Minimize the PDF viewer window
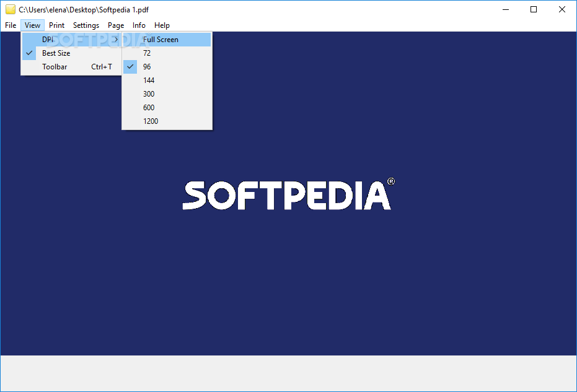This screenshot has height=392, width=577. point(506,9)
